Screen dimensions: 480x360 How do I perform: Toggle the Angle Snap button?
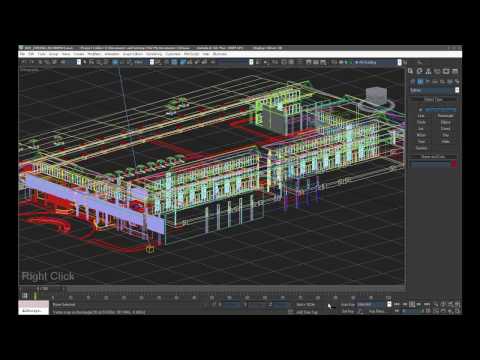190,62
